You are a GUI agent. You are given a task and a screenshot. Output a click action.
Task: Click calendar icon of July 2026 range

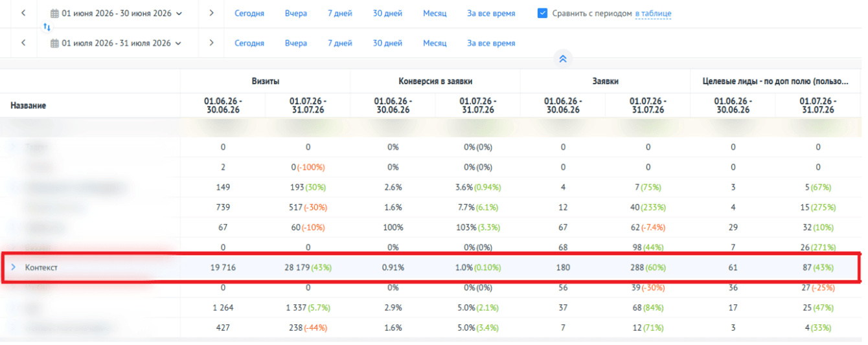(54, 43)
